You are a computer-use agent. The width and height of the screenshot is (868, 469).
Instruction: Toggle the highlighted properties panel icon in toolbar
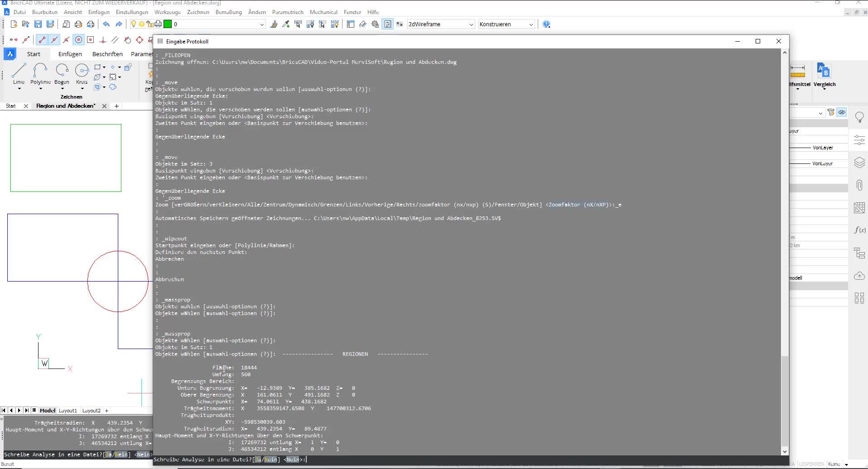pyautogui.click(x=388, y=24)
